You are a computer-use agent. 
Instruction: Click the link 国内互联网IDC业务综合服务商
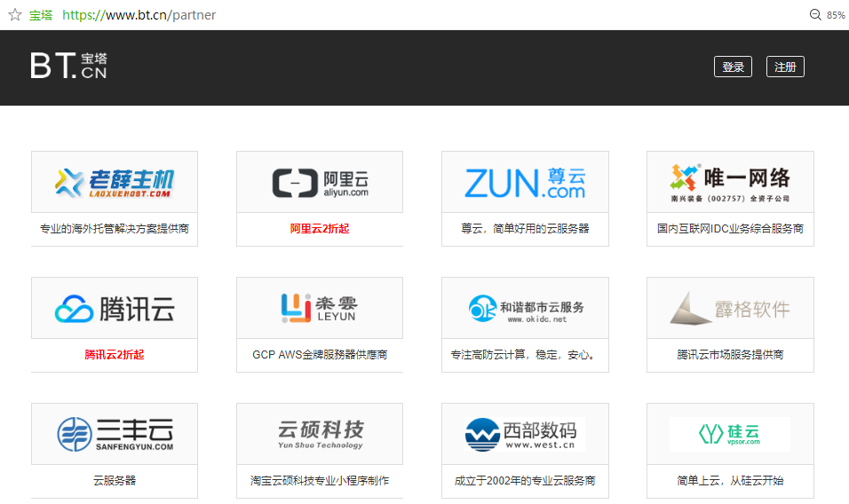(x=730, y=229)
